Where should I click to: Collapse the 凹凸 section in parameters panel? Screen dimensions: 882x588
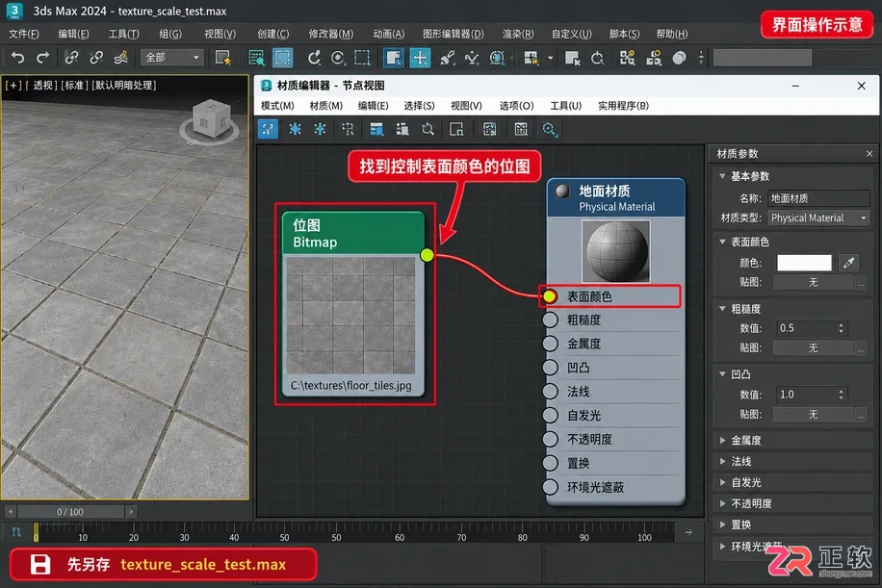[x=723, y=373]
